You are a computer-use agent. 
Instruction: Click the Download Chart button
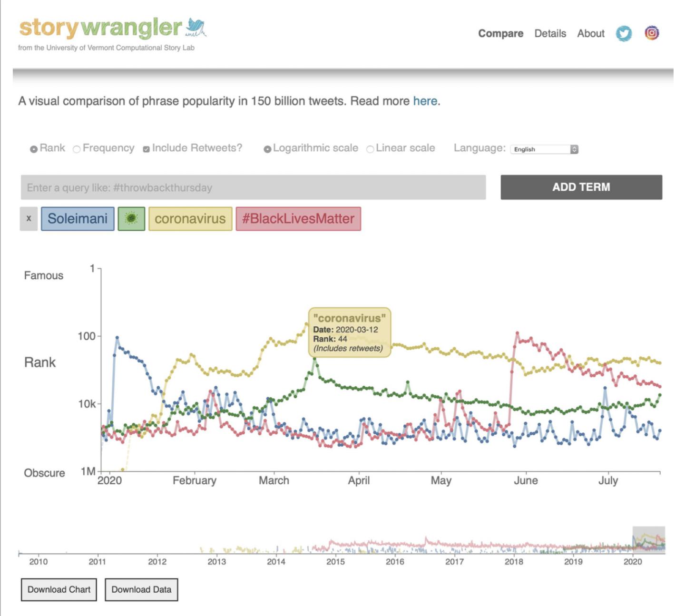[x=59, y=589]
